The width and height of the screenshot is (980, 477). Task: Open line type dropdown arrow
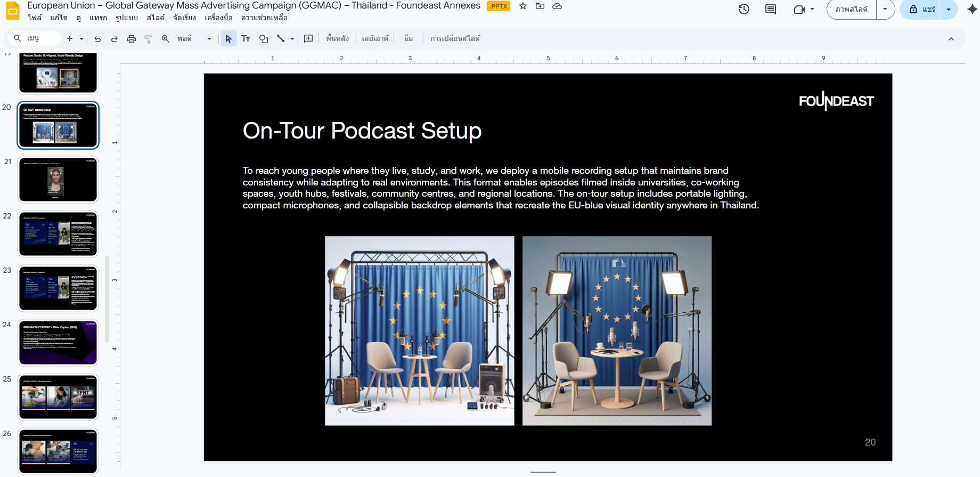(x=292, y=38)
